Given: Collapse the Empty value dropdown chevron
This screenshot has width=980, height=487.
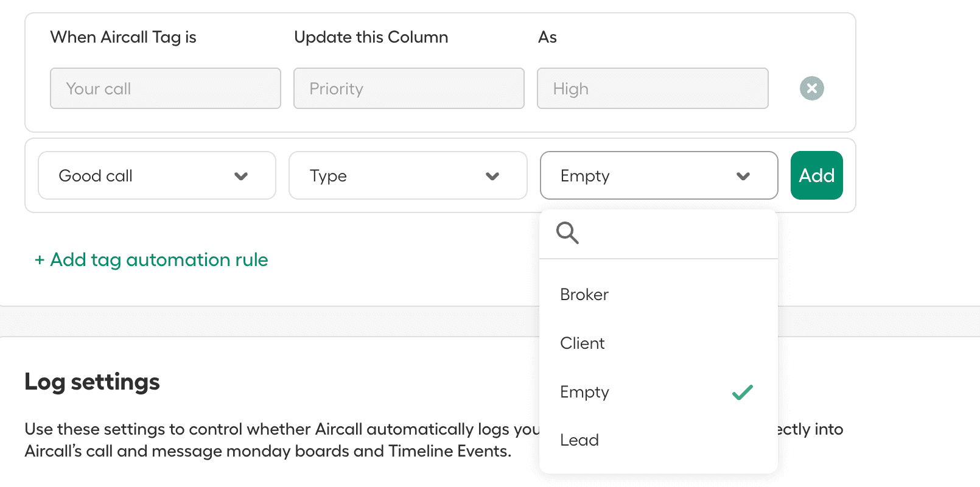Looking at the screenshot, I should pos(743,176).
